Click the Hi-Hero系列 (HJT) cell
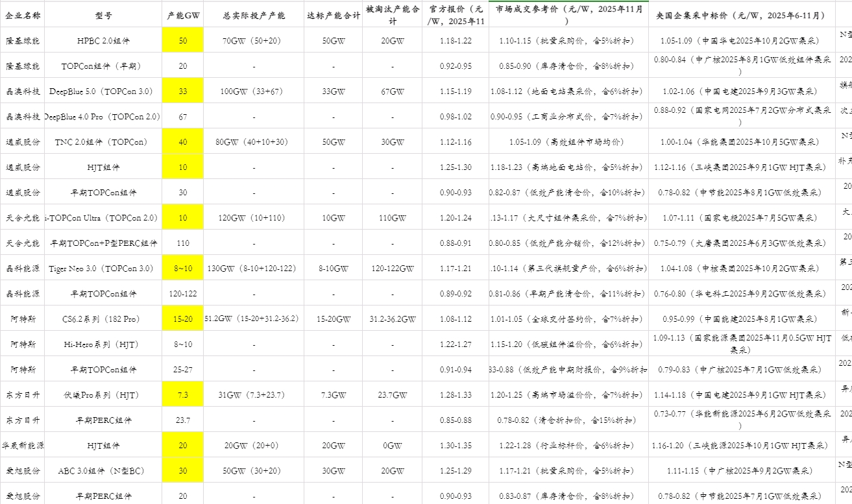Image resolution: width=852 pixels, height=504 pixels. pyautogui.click(x=103, y=344)
